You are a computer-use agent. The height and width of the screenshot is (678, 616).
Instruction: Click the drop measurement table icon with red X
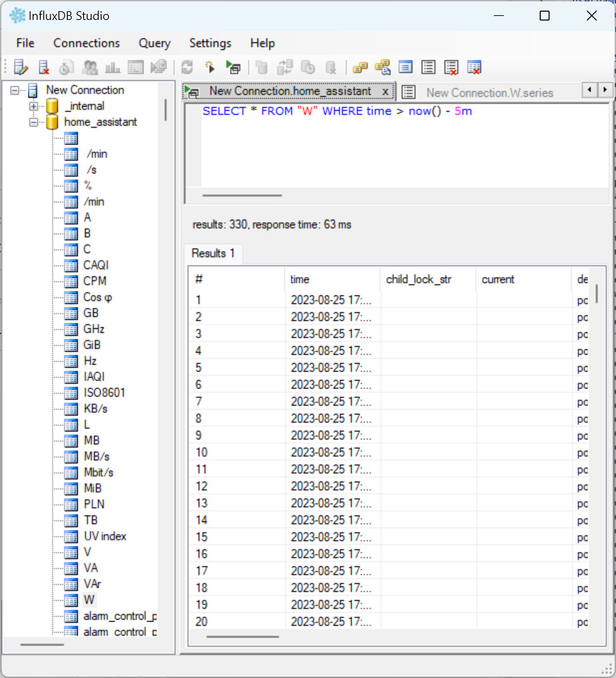[x=474, y=68]
